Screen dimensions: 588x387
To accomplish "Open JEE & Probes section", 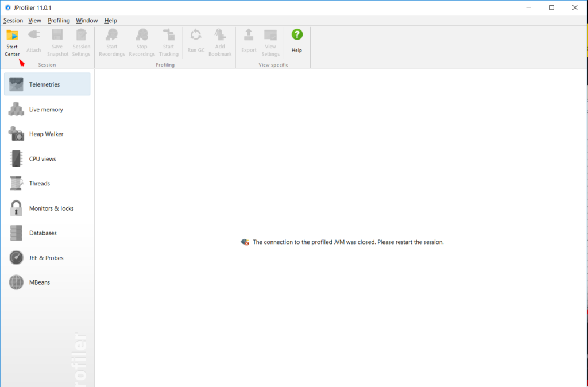I will 47,258.
